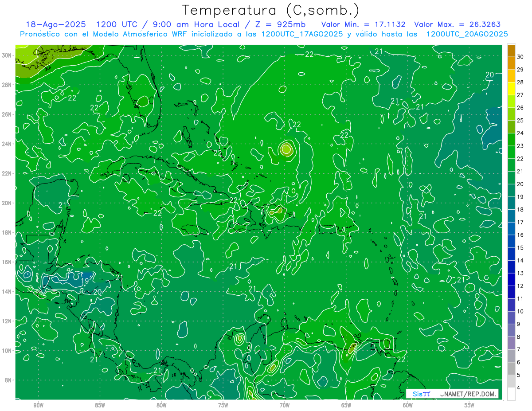Click value '29' on the color scale

[520, 70]
